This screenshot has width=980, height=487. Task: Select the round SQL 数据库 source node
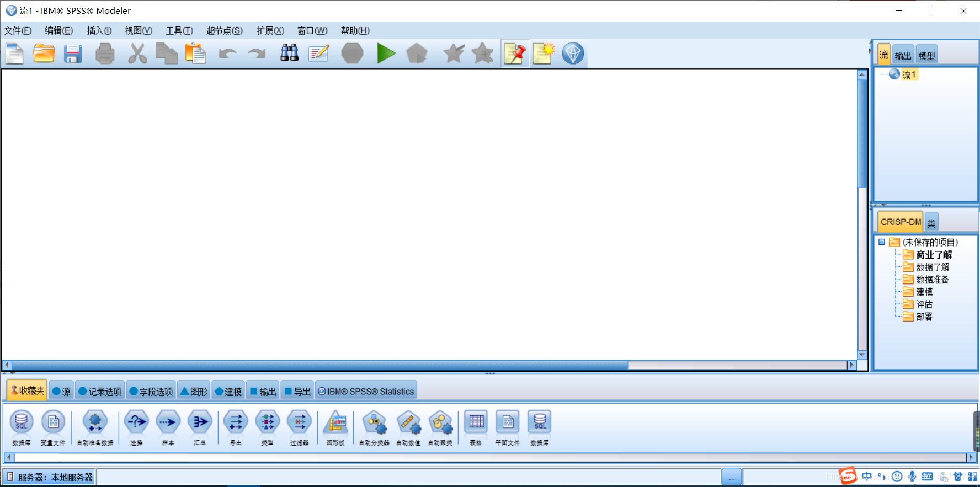click(x=22, y=427)
